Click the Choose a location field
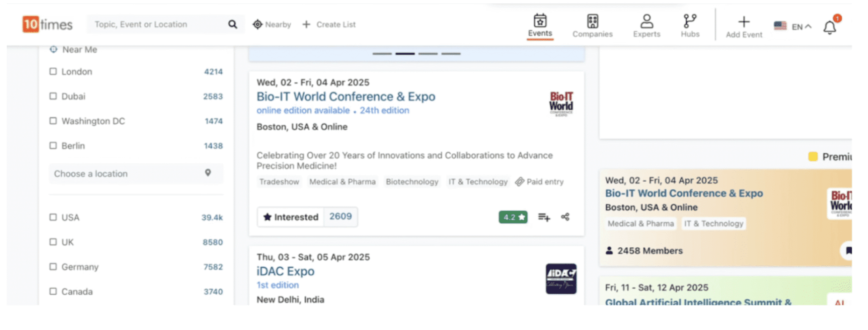Viewport: 868px width, 330px height. click(136, 174)
